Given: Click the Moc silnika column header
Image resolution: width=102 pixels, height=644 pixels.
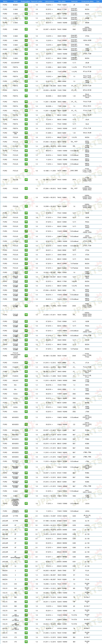Looking at the screenshot, I should [x=62, y=1].
